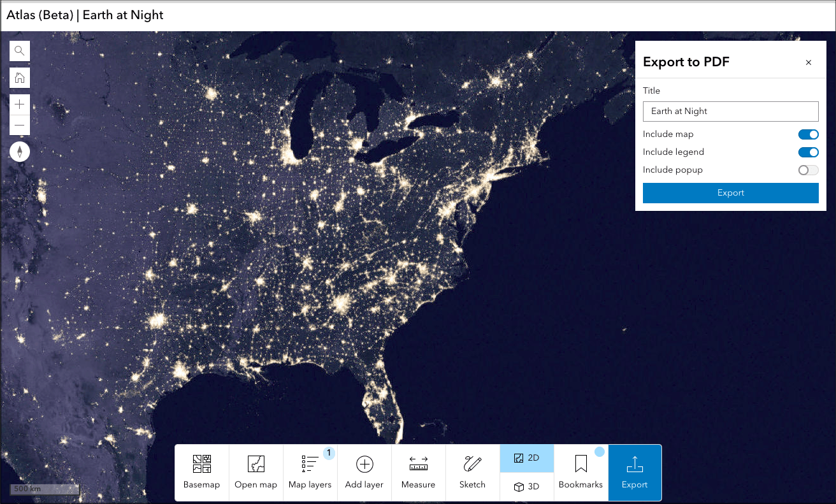Zoom in with the plus button
The width and height of the screenshot is (836, 504).
[x=20, y=104]
